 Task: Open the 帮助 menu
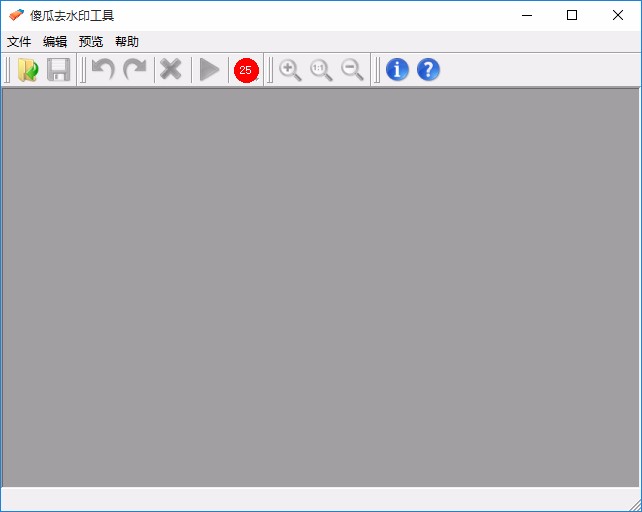tap(127, 41)
